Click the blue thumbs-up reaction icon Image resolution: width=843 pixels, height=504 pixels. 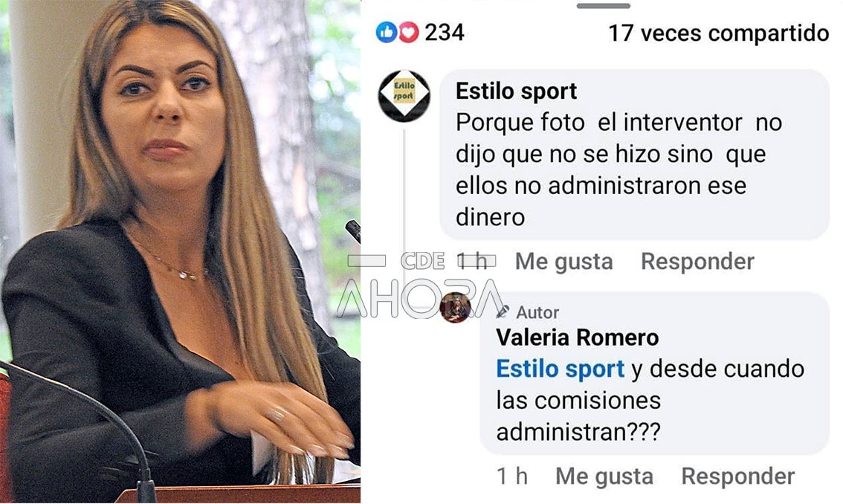tap(387, 32)
